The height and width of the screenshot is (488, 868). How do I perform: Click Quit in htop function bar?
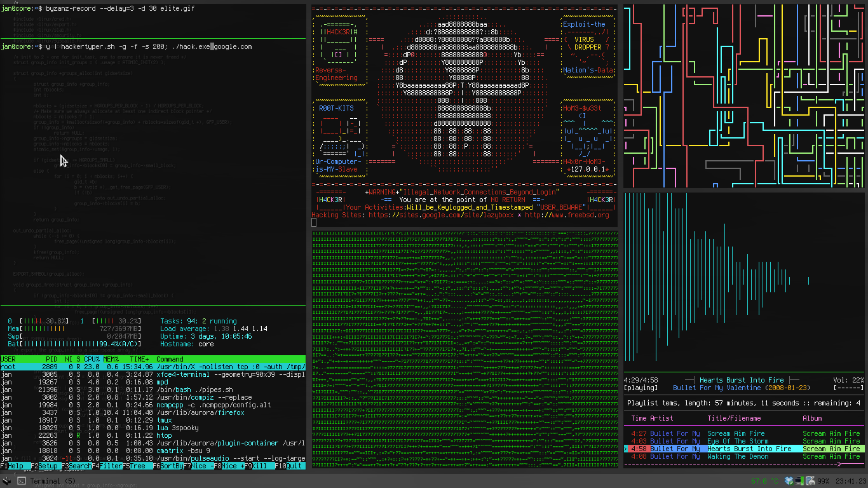294,466
